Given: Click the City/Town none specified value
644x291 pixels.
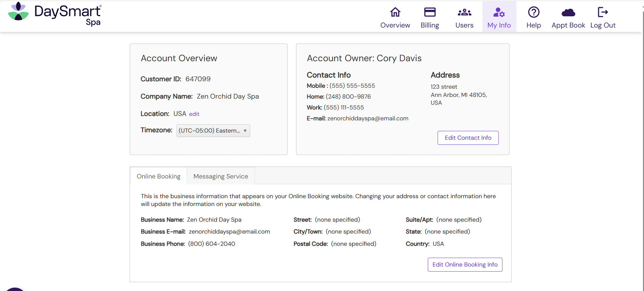Looking at the screenshot, I should click(x=348, y=232).
